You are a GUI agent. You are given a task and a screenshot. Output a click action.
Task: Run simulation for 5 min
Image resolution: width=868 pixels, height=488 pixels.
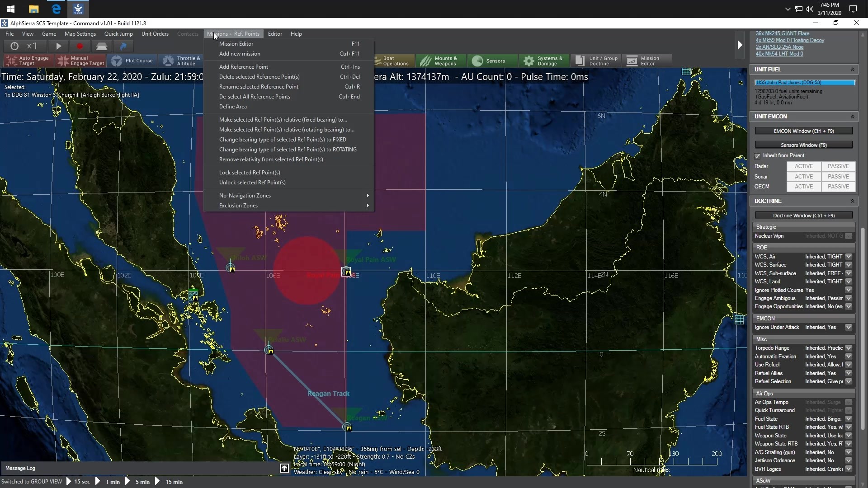[138, 482]
